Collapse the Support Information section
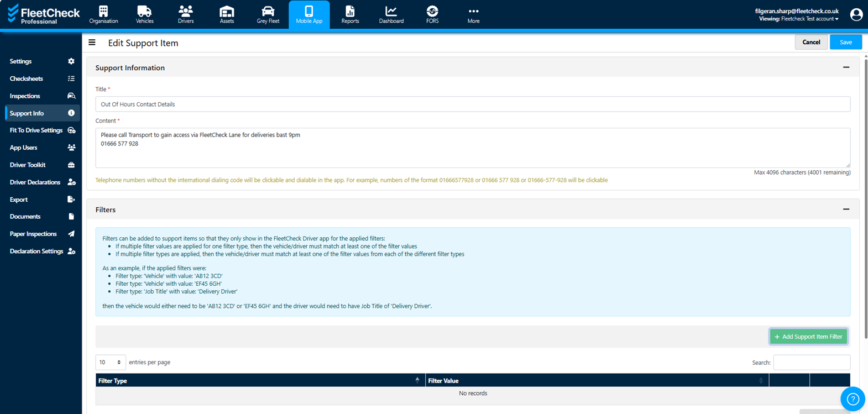 click(846, 67)
